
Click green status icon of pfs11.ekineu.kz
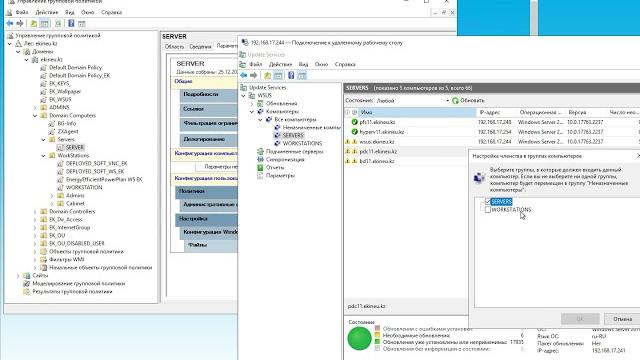coord(354,122)
